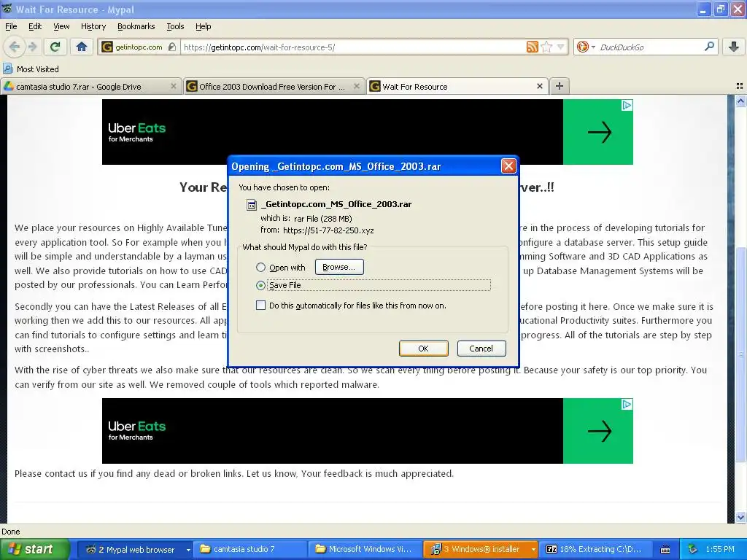The height and width of the screenshot is (560, 747).
Task: Open the address bar history dropdown arrow
Action: point(561,47)
